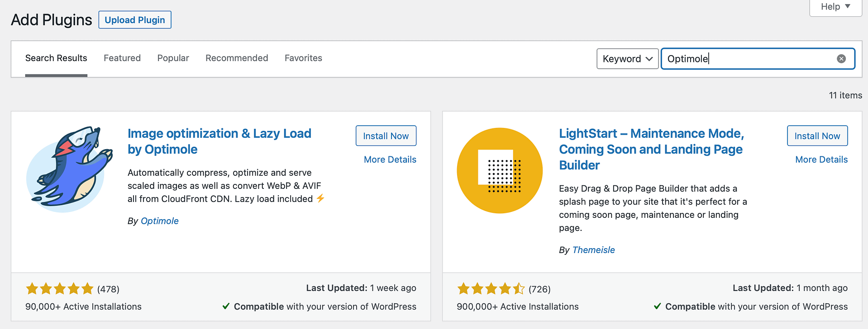Expand the Help panel
Viewport: 868px width, 329px height.
(835, 7)
